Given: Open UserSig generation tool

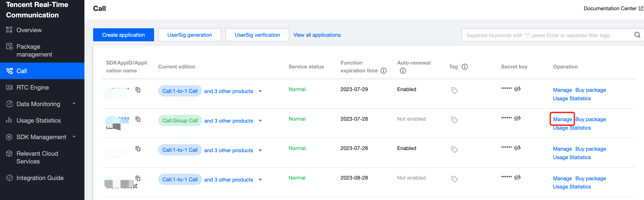Looking at the screenshot, I should click(x=190, y=35).
